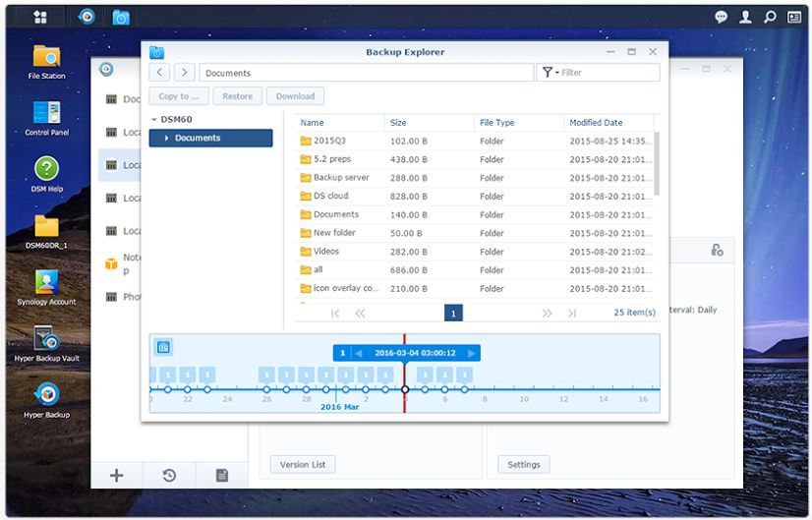
Task: Open the DSM60DR_1 folder on desktop
Action: tap(46, 232)
